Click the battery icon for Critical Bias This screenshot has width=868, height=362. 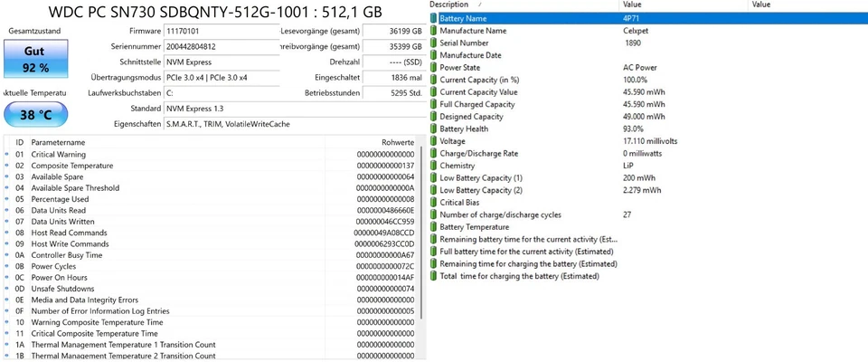[434, 203]
